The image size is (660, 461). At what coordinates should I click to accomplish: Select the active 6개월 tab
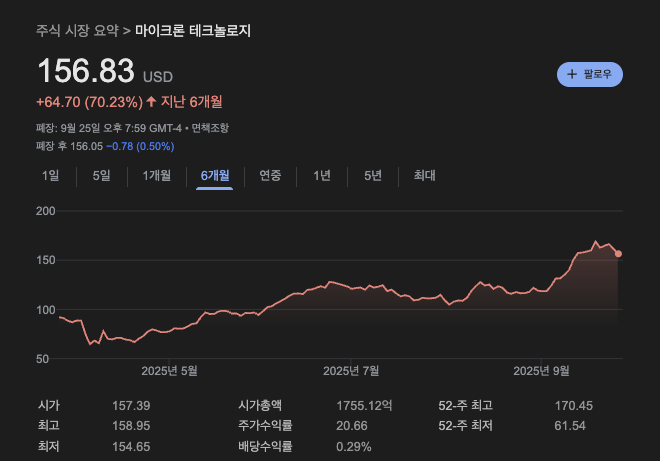coord(215,176)
